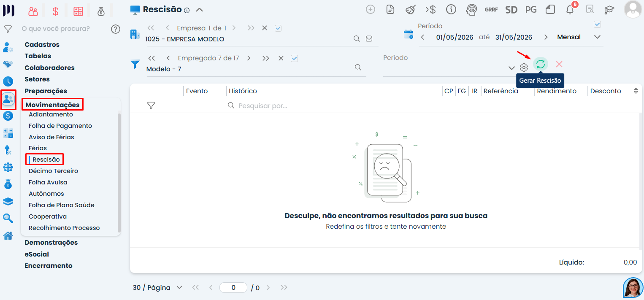The height and width of the screenshot is (300, 644).
Task: Click the home icon in the sidebar
Action: [8, 235]
